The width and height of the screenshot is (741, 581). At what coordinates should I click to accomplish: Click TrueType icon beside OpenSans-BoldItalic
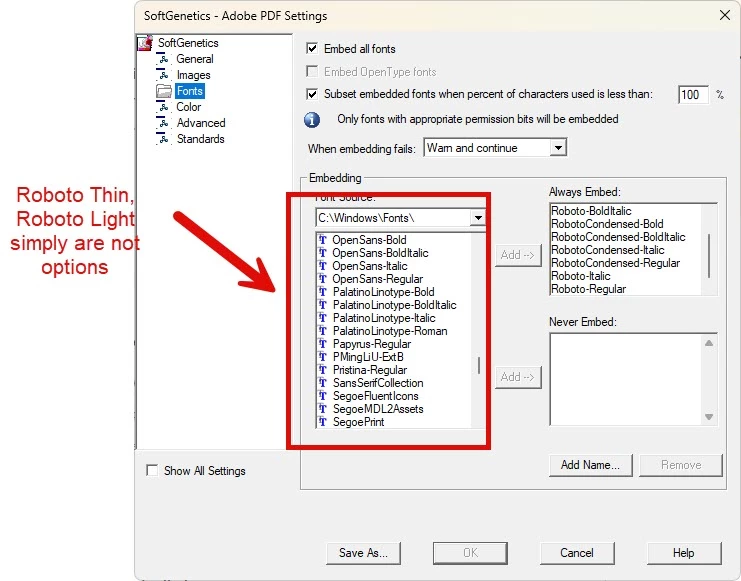click(323, 253)
